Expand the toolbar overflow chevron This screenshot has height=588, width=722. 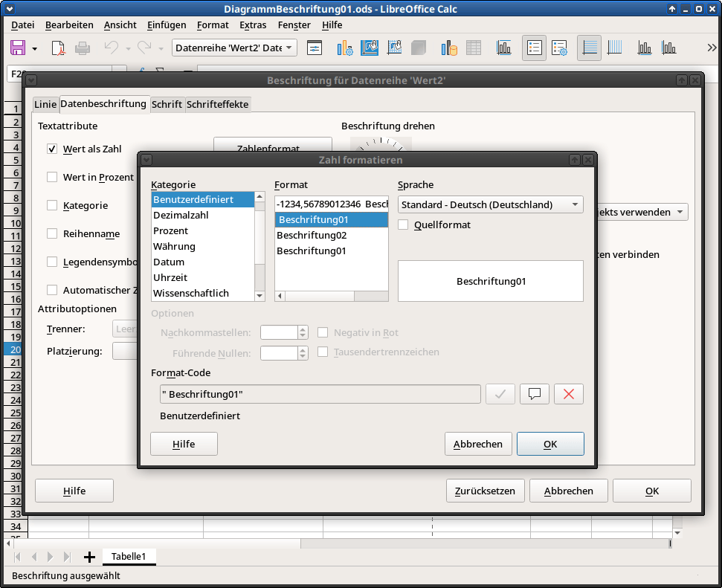(712, 48)
